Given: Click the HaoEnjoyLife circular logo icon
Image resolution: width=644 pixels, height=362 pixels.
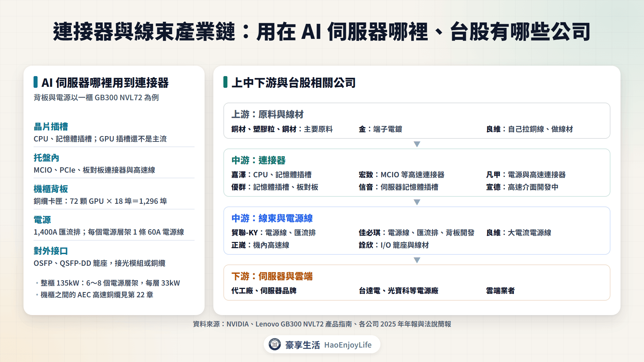Looking at the screenshot, I should [x=275, y=344].
